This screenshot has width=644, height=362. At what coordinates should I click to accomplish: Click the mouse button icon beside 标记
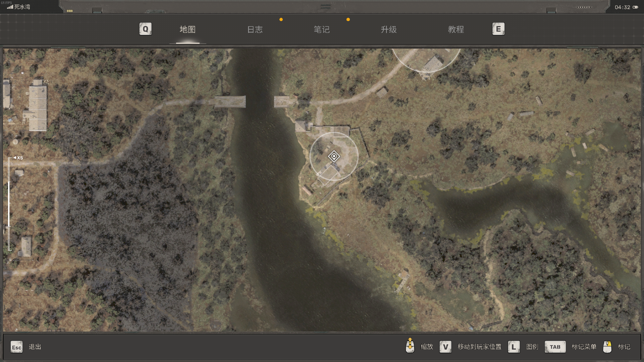[607, 347]
